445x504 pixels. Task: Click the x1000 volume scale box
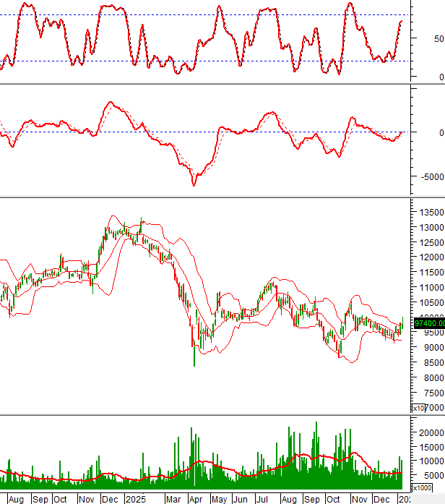421,487
